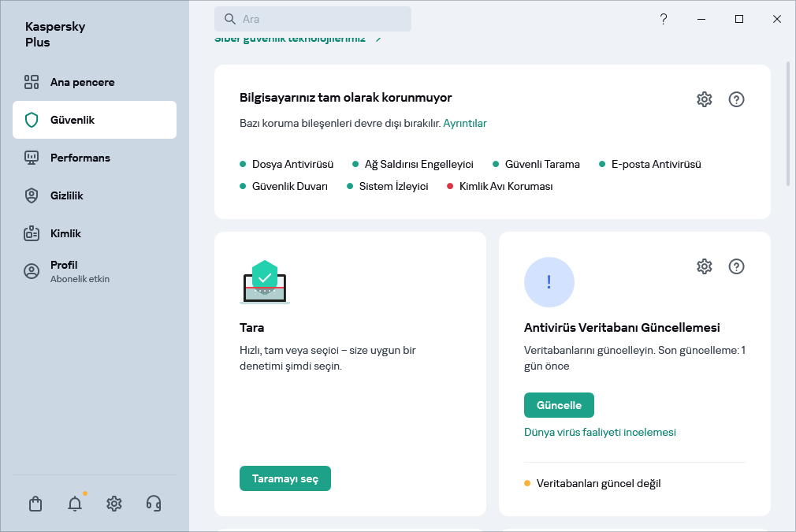
Task: Open Ana pencere from the sidebar
Action: [x=95, y=82]
